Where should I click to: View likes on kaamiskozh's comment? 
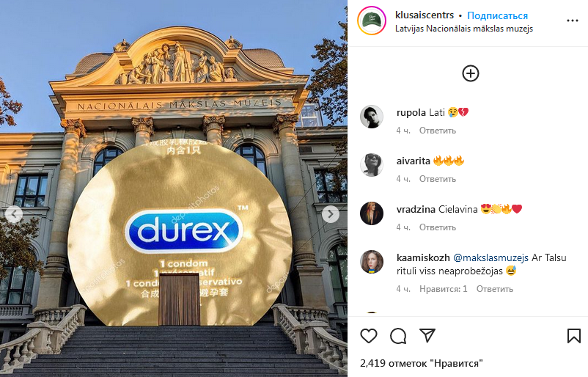click(444, 289)
